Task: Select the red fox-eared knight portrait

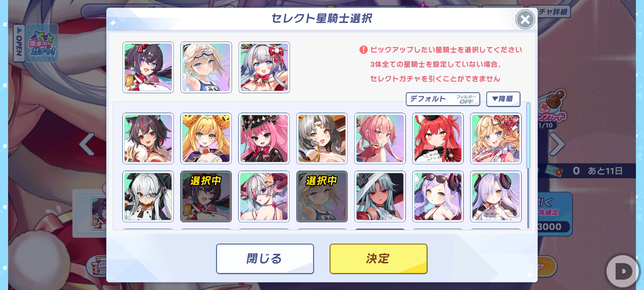Action: click(x=438, y=138)
